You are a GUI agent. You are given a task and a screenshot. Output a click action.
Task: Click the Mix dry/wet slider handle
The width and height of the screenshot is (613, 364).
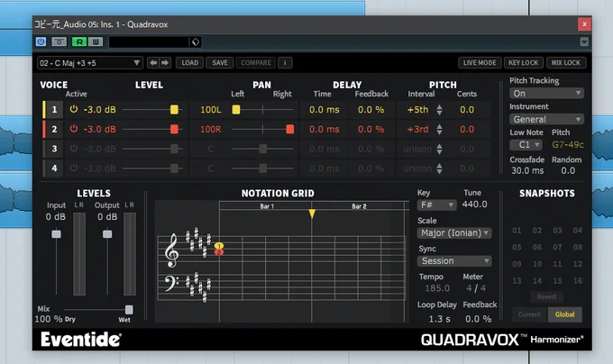(x=129, y=310)
